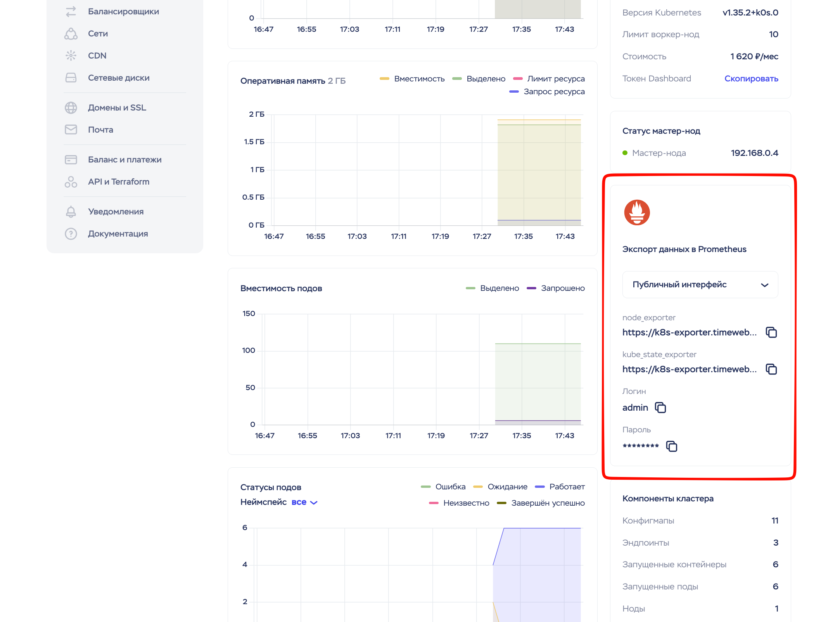Viewport: 840px width, 622px height.
Task: Copy the kube_state_exporter URL
Action: click(x=771, y=369)
